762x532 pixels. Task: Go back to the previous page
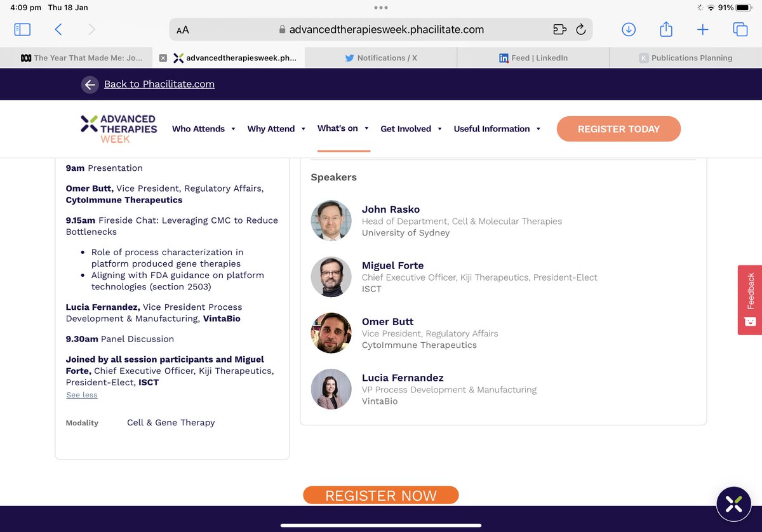point(58,29)
